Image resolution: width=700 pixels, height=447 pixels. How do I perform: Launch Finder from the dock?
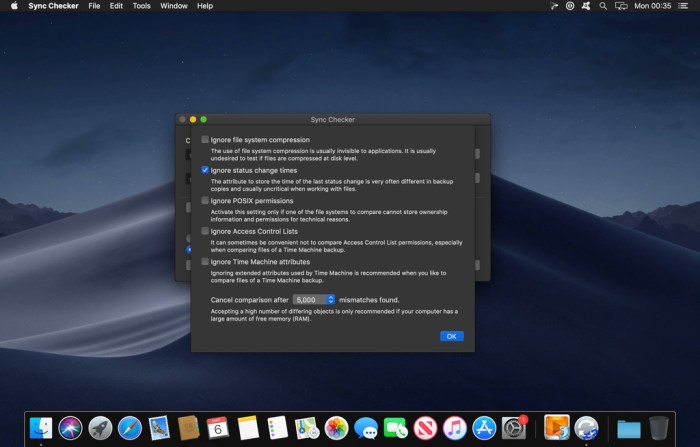coord(41,428)
